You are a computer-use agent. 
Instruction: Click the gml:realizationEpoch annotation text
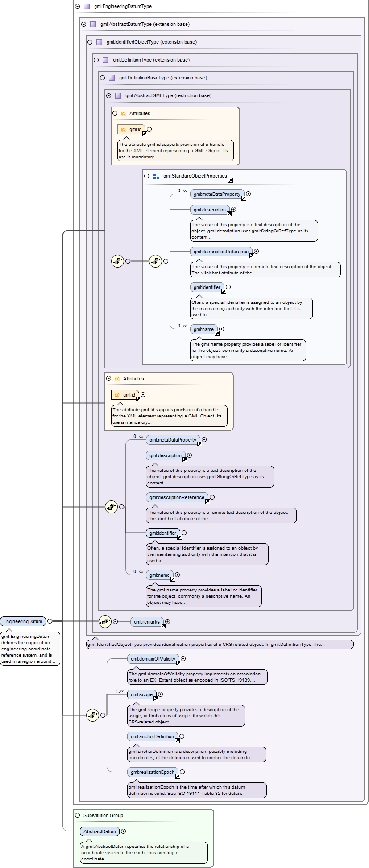(x=187, y=790)
